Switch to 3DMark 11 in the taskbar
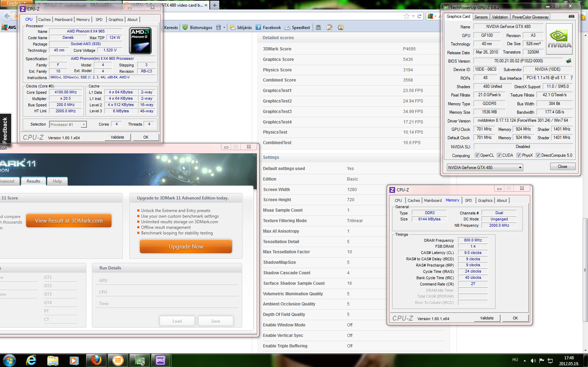The width and height of the screenshot is (588, 367). (118, 360)
